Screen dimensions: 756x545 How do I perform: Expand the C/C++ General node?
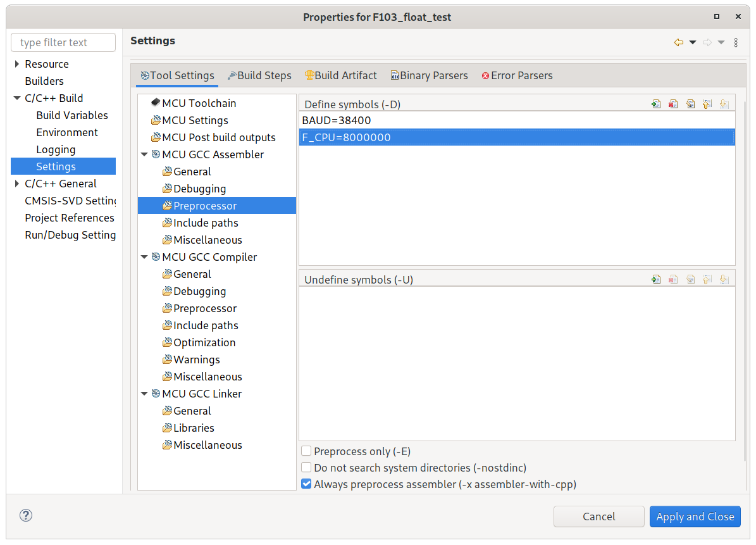[x=17, y=184]
